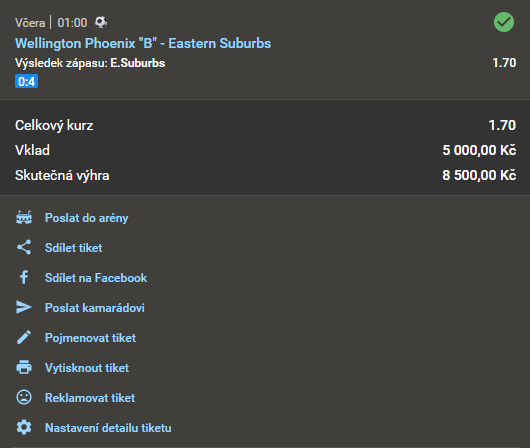Open Reklamovat tiket complaint link
This screenshot has height=448, width=530.
pyautogui.click(x=90, y=398)
